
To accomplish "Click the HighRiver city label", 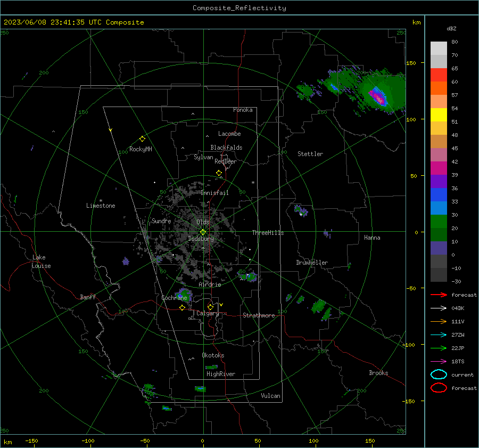I will tap(221, 374).
